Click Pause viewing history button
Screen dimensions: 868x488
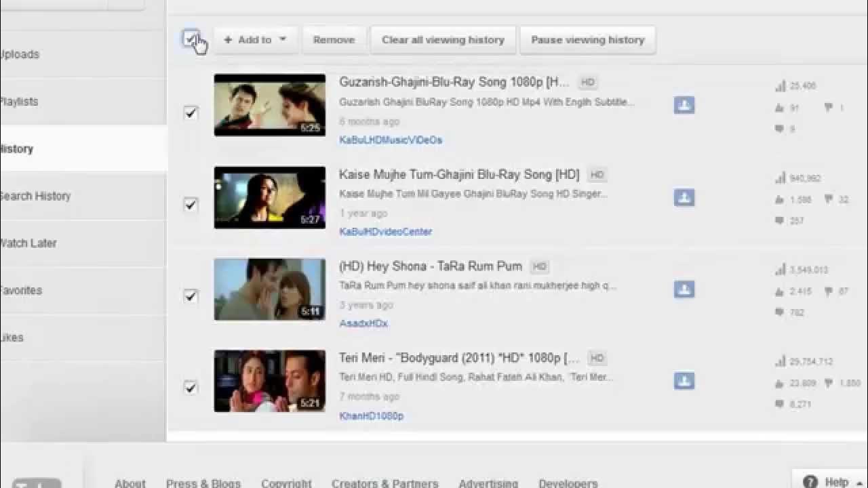click(587, 40)
